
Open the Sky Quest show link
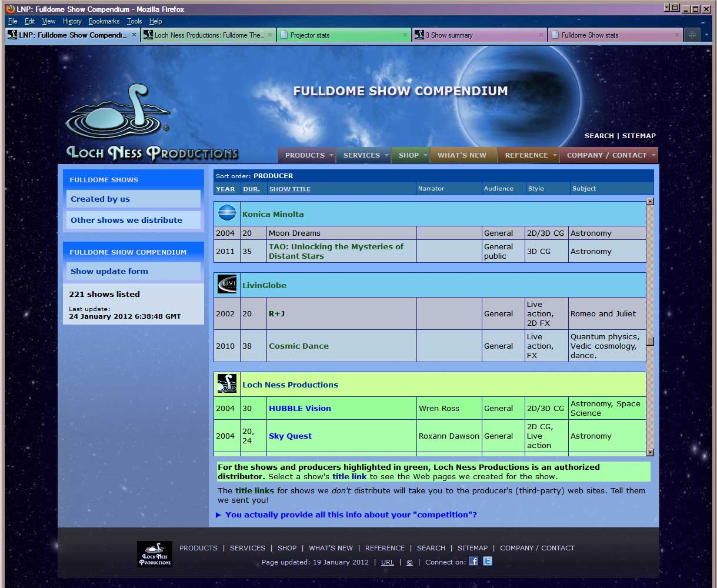click(x=290, y=436)
